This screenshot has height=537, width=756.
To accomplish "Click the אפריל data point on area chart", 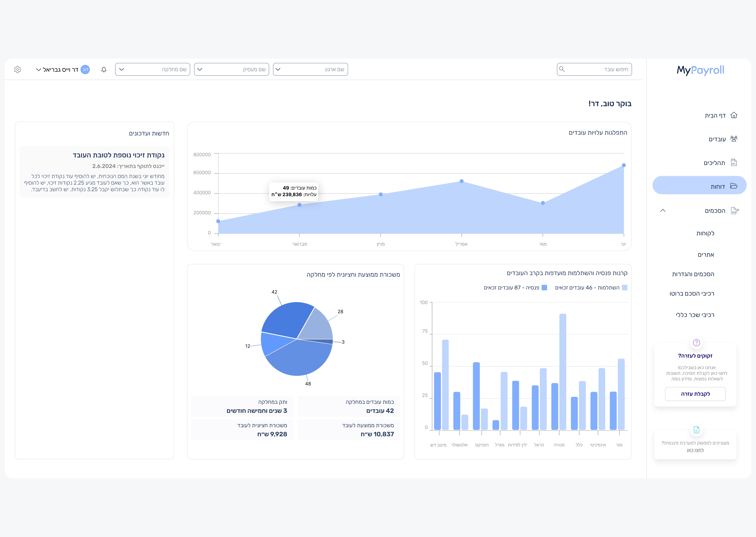I will 462,181.
